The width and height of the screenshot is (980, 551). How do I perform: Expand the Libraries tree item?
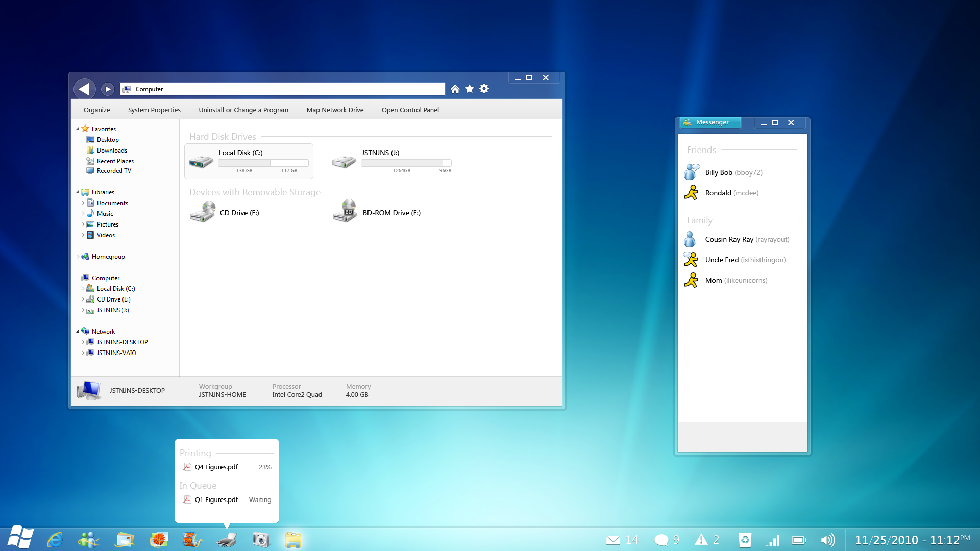pyautogui.click(x=78, y=192)
